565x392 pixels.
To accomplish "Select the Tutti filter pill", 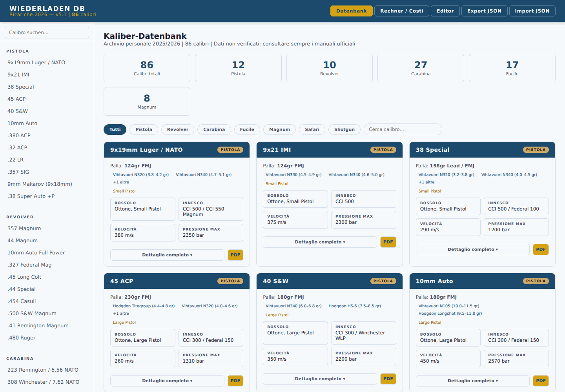I will [x=115, y=129].
